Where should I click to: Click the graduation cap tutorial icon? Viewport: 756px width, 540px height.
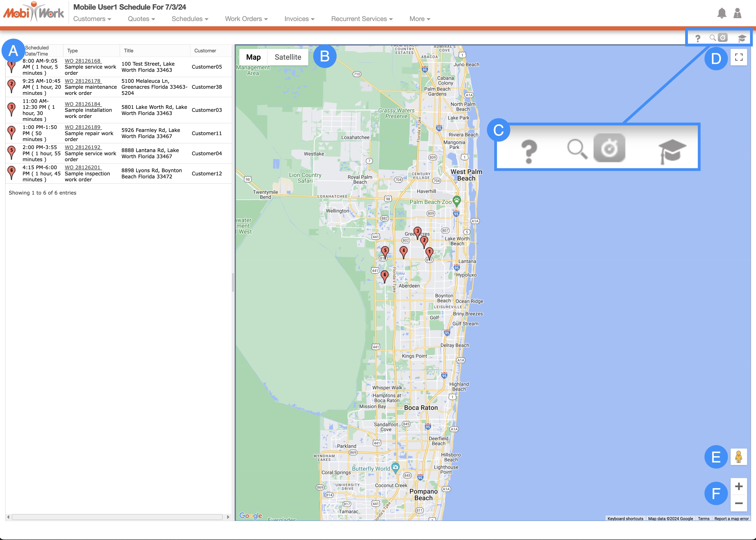(x=742, y=38)
